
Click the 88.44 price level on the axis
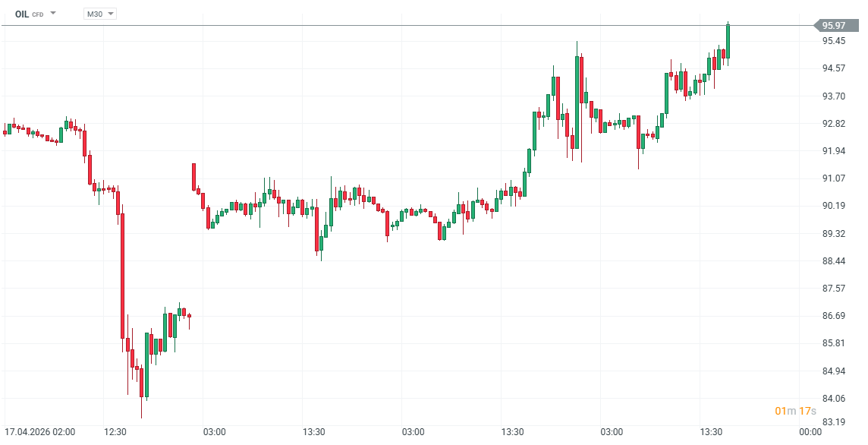coord(834,261)
